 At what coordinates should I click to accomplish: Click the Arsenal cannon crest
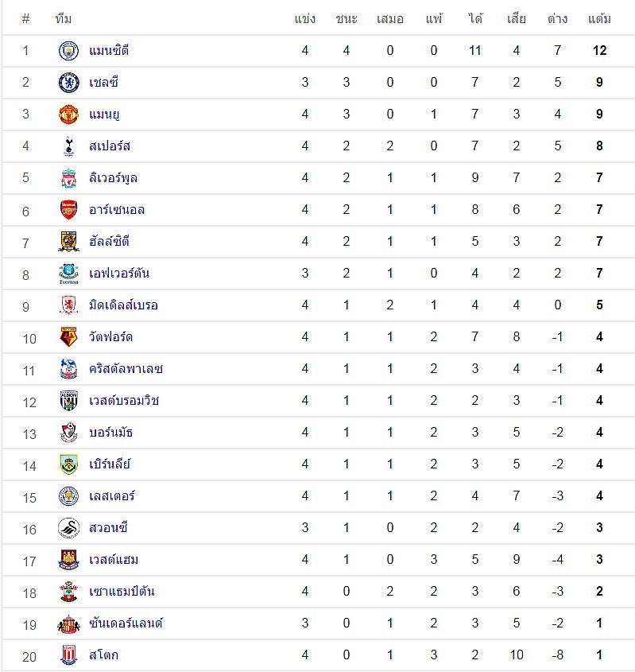click(68, 210)
